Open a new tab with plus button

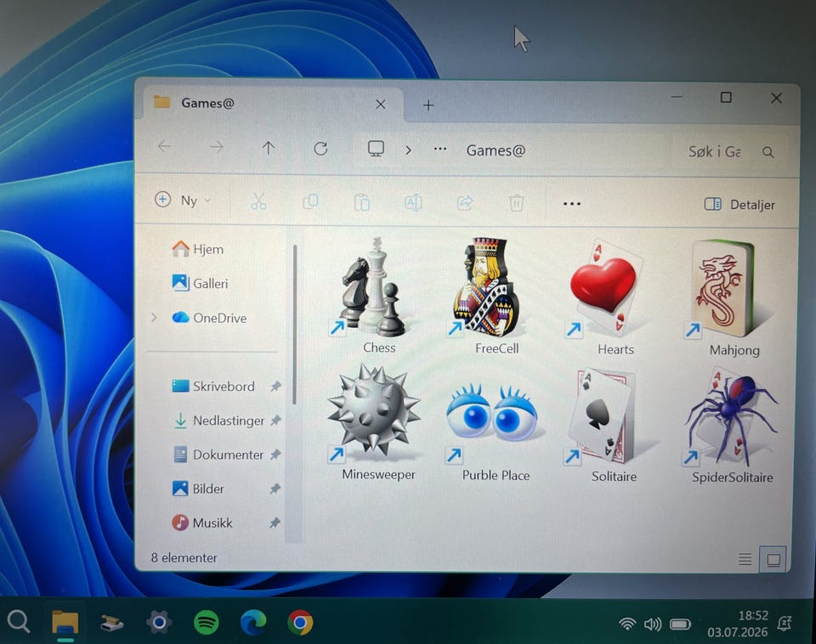coord(428,105)
